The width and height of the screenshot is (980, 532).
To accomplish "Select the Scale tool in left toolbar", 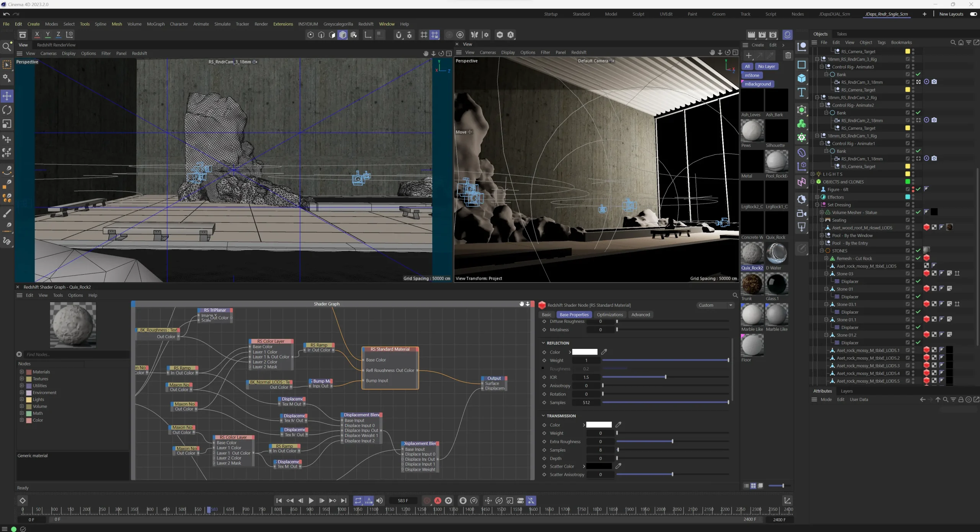I will pyautogui.click(x=7, y=124).
